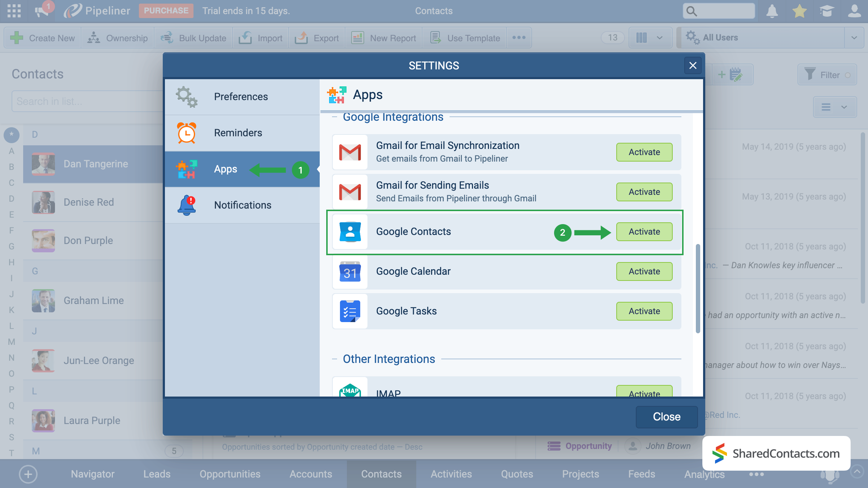Screen dimensions: 868x488
Task: Open Leads tab
Action: [x=157, y=474]
